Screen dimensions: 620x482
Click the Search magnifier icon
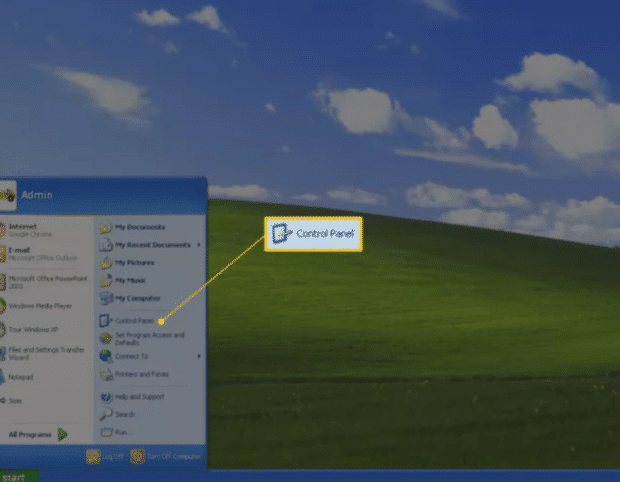pyautogui.click(x=106, y=414)
